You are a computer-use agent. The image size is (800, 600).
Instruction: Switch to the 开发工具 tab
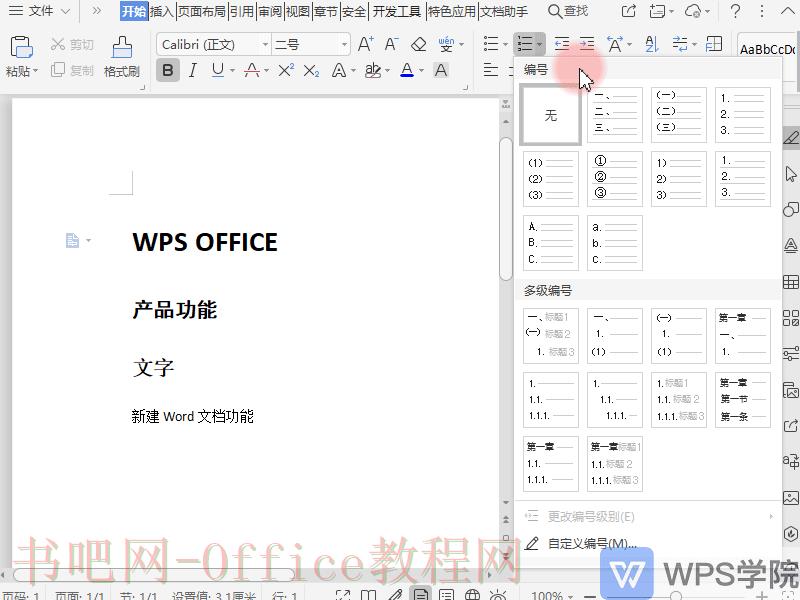pos(396,11)
